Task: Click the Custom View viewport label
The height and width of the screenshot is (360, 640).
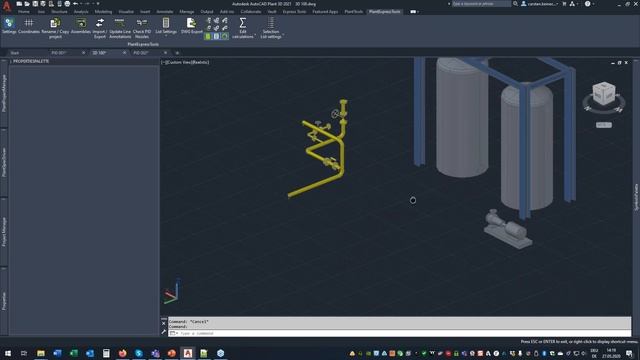Action: (x=178, y=62)
